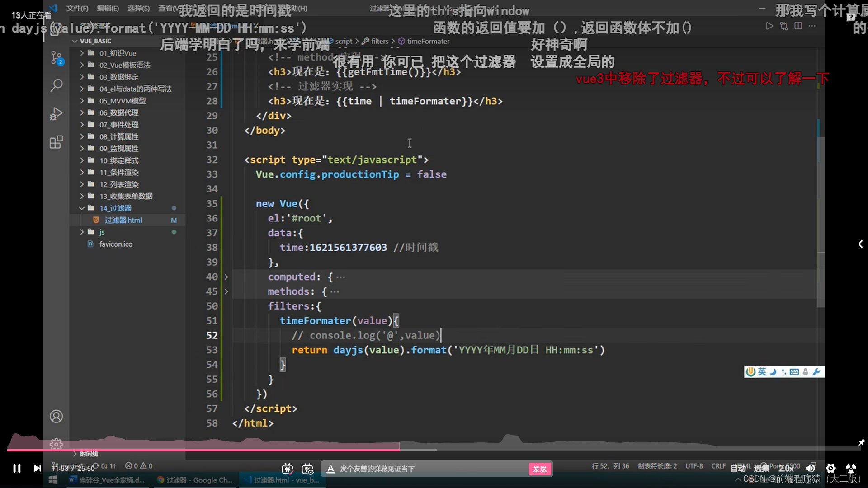Toggle the danmaku bullet comments display
This screenshot has width=868, height=488.
click(288, 469)
